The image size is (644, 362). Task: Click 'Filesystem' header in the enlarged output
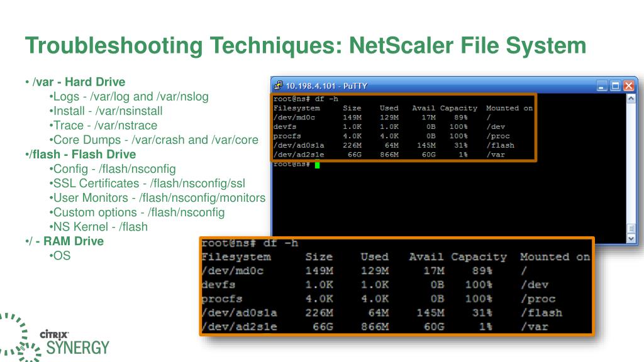(236, 257)
